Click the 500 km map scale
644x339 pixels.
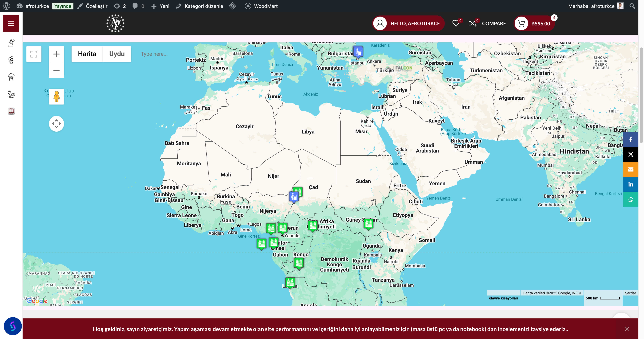tap(603, 298)
